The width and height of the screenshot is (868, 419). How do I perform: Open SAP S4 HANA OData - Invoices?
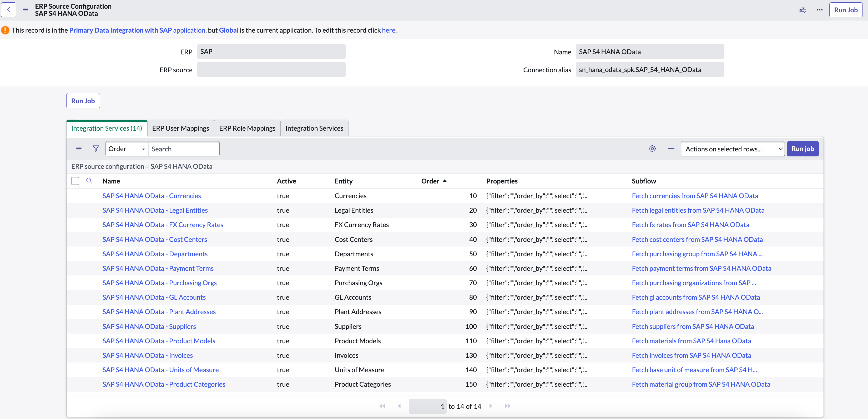[148, 355]
